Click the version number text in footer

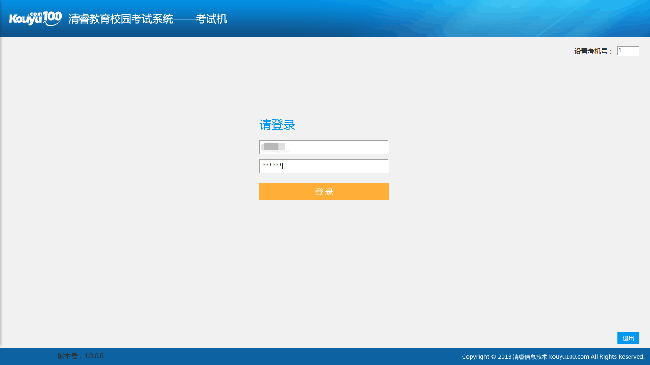click(x=80, y=356)
